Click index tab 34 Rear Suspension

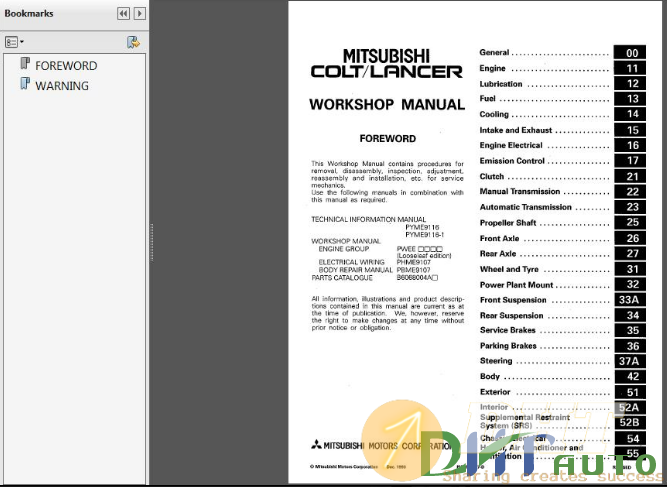click(630, 315)
